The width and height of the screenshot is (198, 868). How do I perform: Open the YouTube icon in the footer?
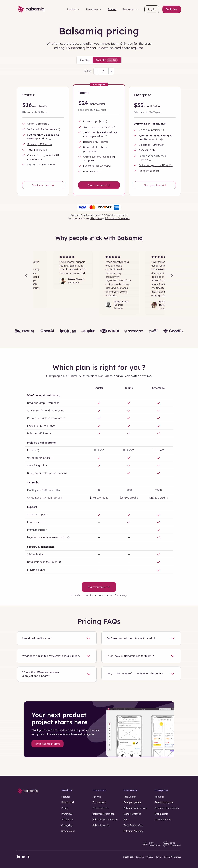point(23,857)
